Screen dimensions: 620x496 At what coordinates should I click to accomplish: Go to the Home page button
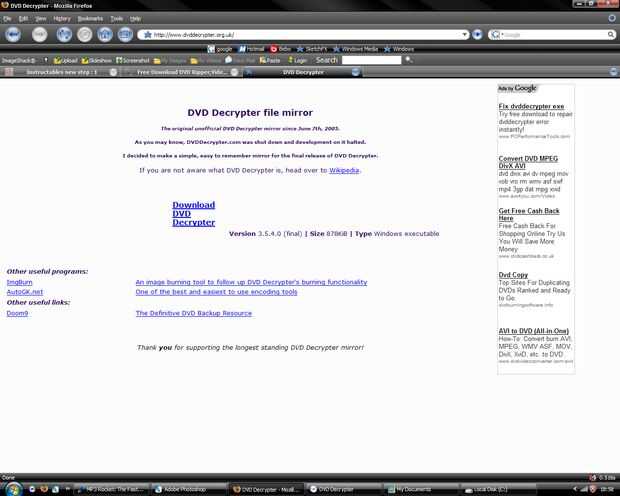pos(105,35)
